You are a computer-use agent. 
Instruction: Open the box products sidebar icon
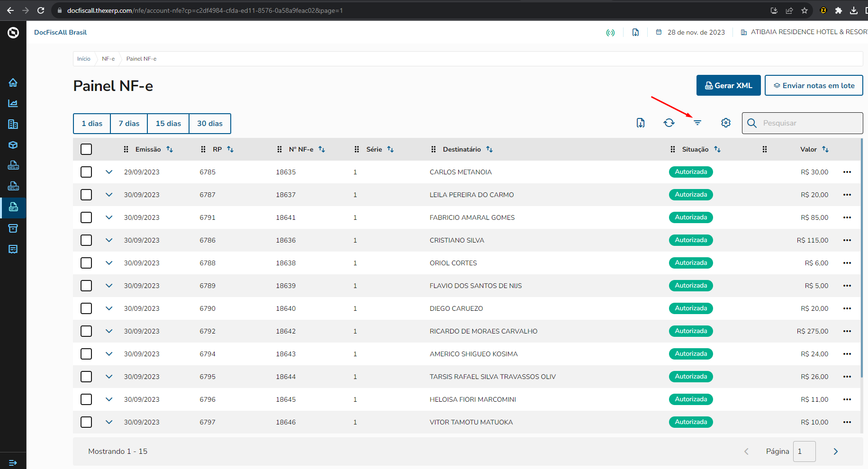pyautogui.click(x=13, y=145)
